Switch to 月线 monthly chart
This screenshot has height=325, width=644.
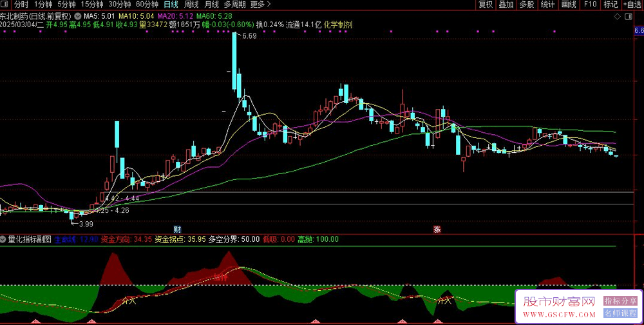pyautogui.click(x=211, y=5)
